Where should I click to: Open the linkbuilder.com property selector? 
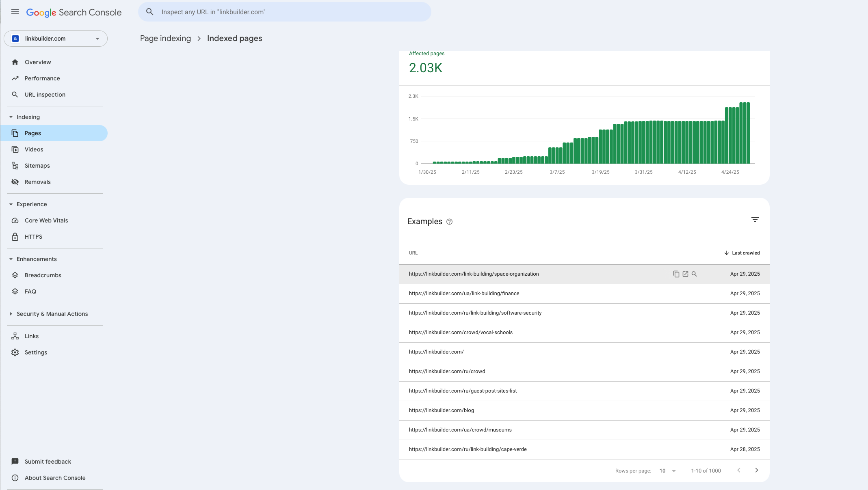[x=56, y=39]
